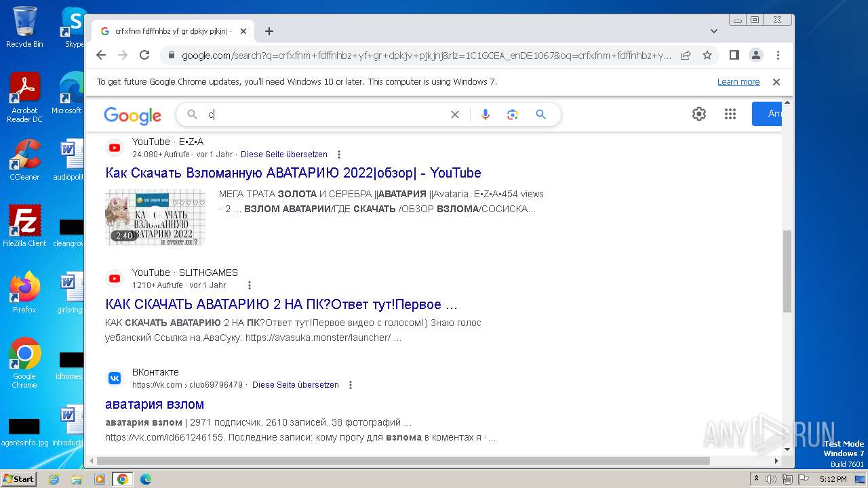Go back using the browser back arrow

tap(101, 55)
